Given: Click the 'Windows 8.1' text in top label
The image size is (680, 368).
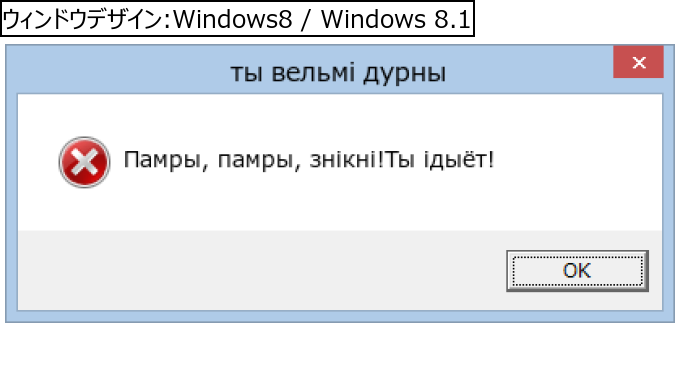Looking at the screenshot, I should pyautogui.click(x=395, y=20).
